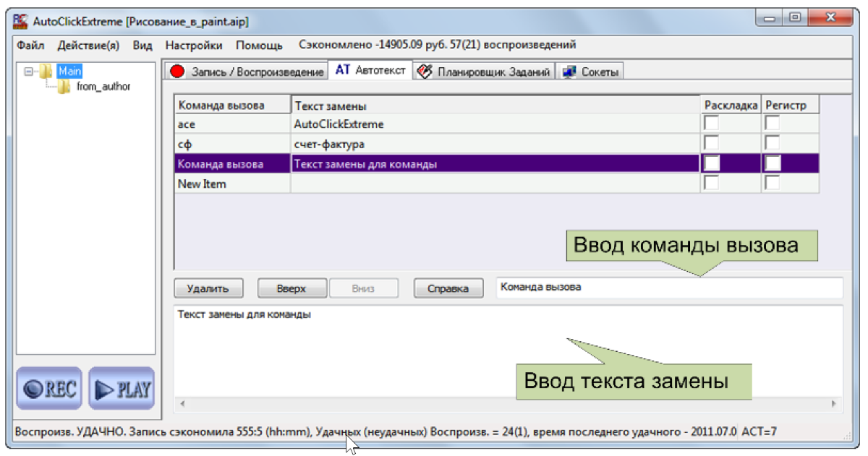Click the Команда вызова input field
Screen dimensions: 868x456
(670, 287)
